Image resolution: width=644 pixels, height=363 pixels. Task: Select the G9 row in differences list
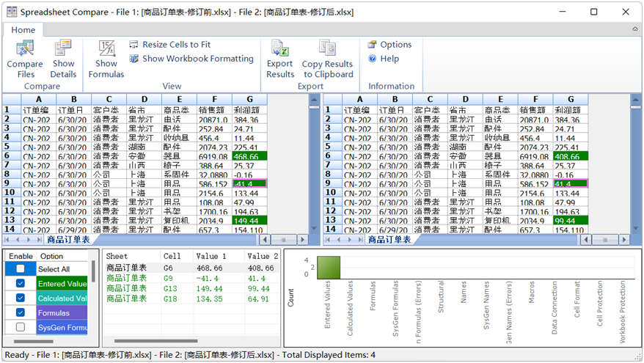pos(191,279)
